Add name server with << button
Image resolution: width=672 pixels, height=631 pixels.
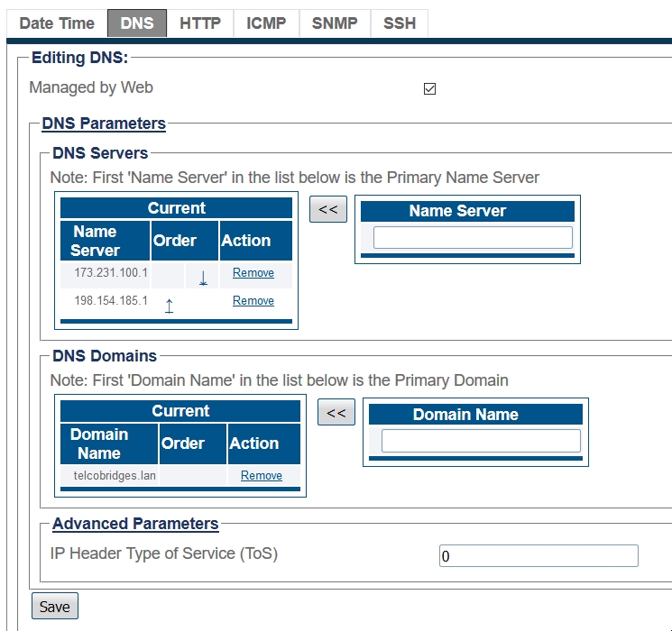click(328, 210)
